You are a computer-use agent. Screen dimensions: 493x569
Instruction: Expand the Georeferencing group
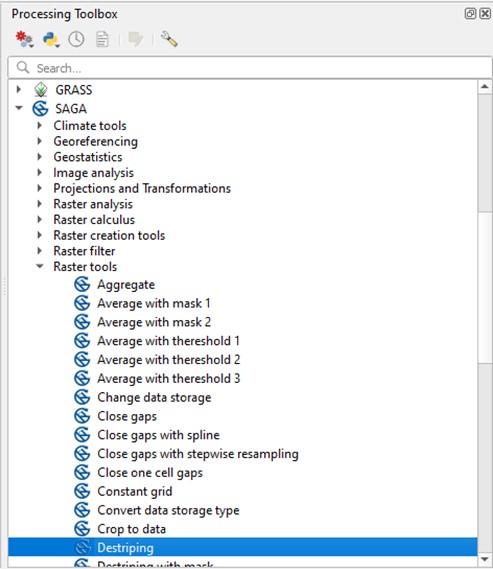(x=40, y=141)
